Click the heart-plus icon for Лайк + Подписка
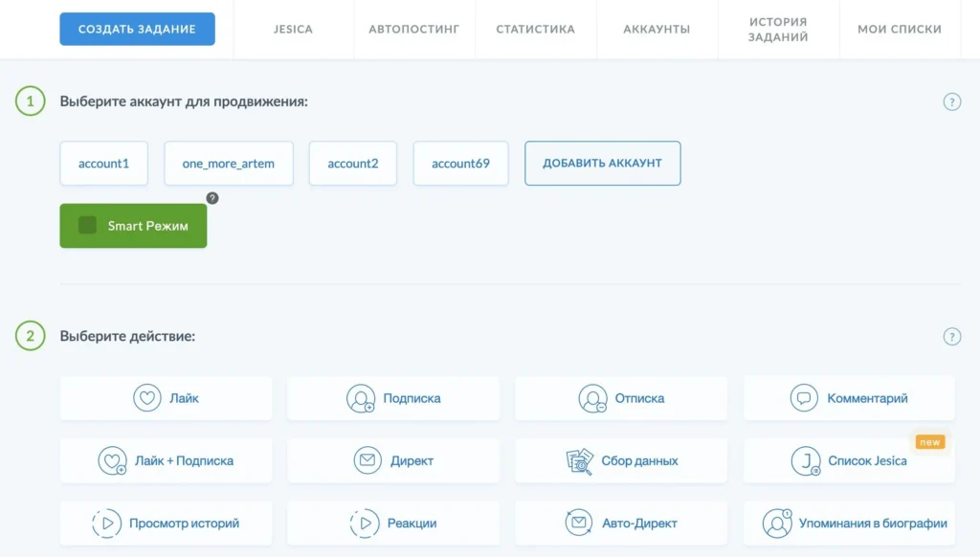This screenshot has height=557, width=980. (x=113, y=460)
